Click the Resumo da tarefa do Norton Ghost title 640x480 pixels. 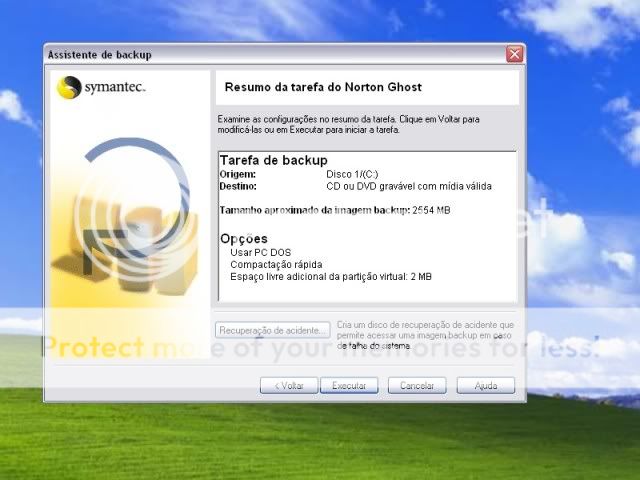323,87
